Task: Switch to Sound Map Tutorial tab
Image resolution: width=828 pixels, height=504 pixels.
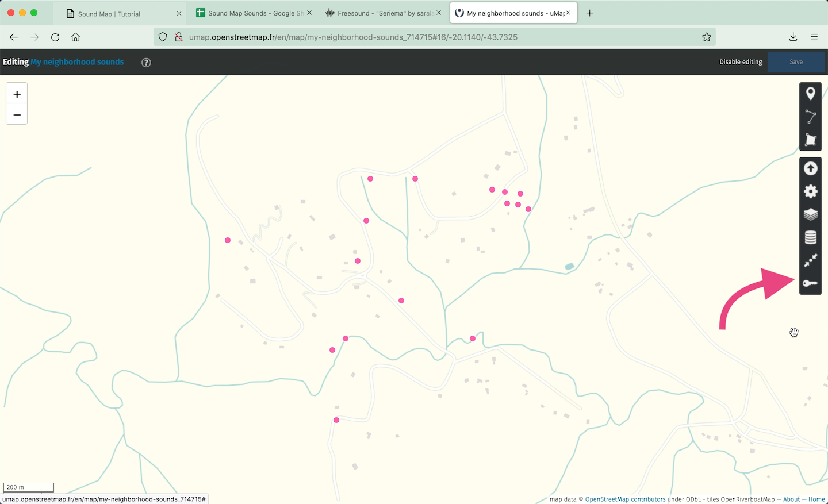Action: click(x=109, y=14)
